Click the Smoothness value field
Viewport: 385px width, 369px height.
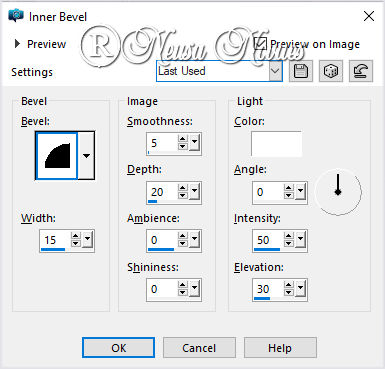point(162,143)
